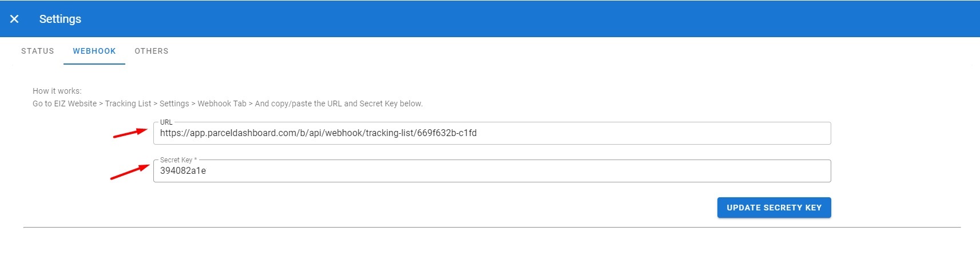The height and width of the screenshot is (255, 980).
Task: Click the "copy/paste the URL" instruction text
Action: click(305, 103)
